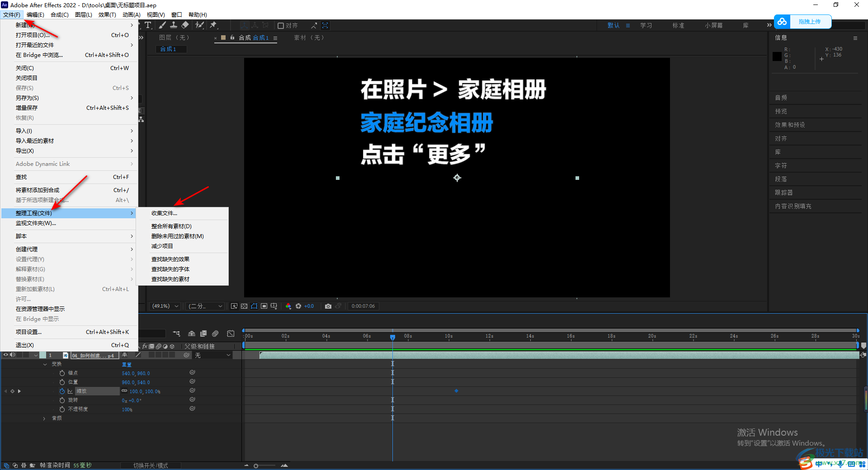868x470 pixels.
Task: Click the blue snapping bounds icon in toolbar
Action: pos(325,25)
